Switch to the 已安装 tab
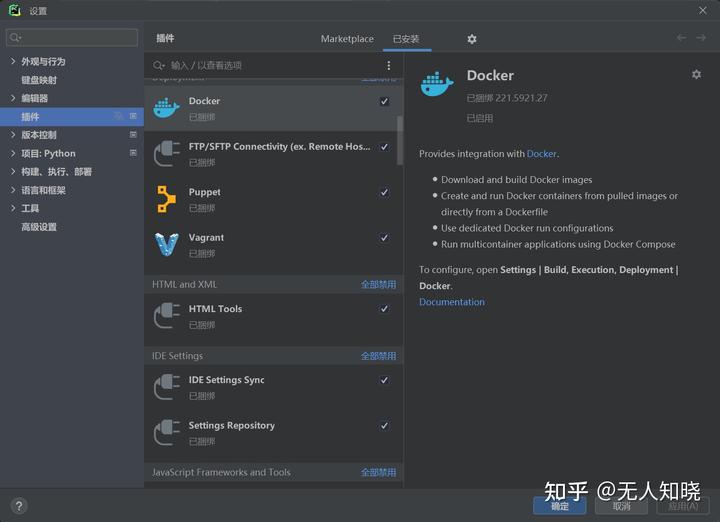Image resolution: width=720 pixels, height=522 pixels. pos(406,39)
